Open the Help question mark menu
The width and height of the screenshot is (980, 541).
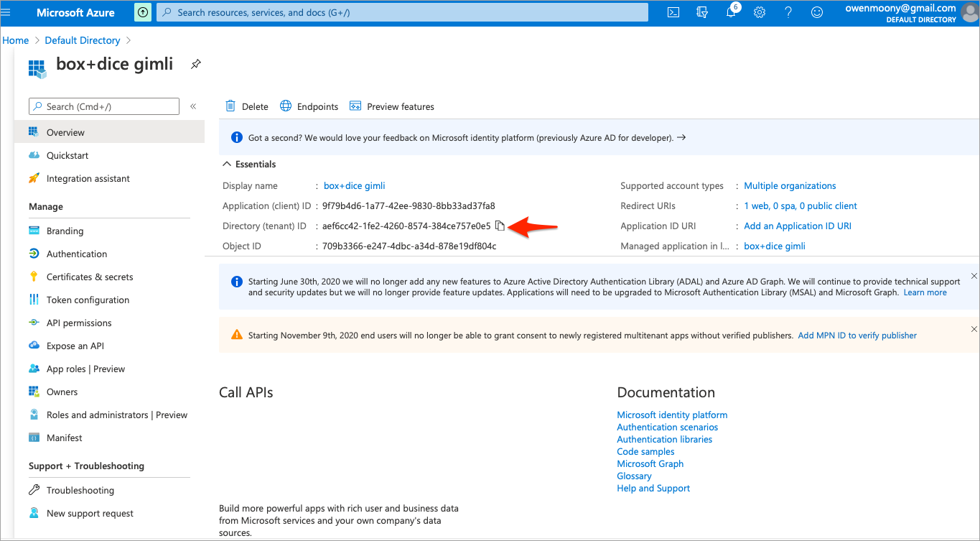tap(788, 12)
